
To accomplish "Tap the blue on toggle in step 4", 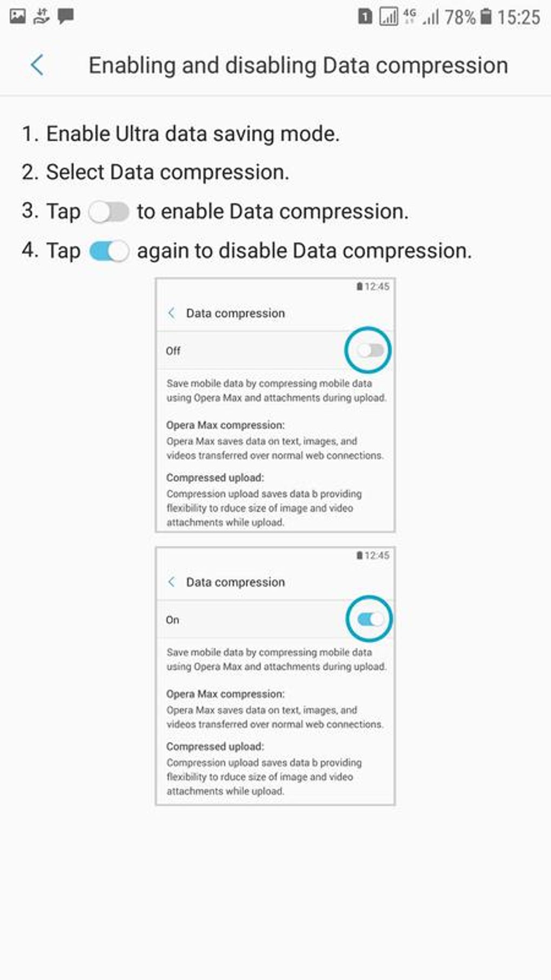I will 109,251.
